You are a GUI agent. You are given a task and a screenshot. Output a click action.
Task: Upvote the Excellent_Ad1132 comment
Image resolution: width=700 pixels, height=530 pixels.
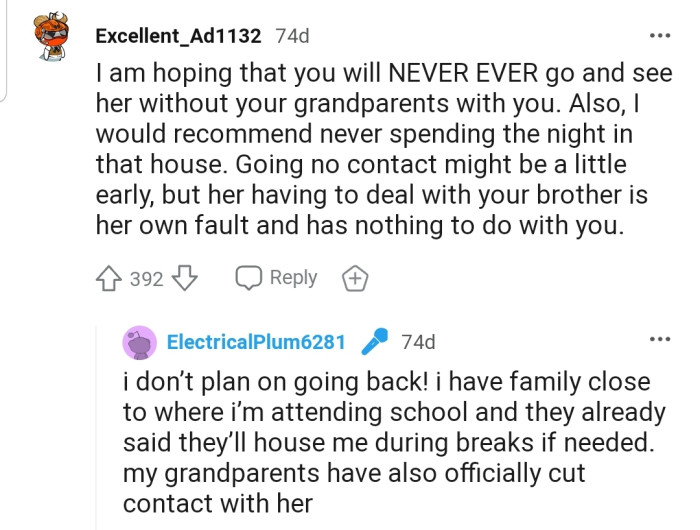(x=109, y=279)
